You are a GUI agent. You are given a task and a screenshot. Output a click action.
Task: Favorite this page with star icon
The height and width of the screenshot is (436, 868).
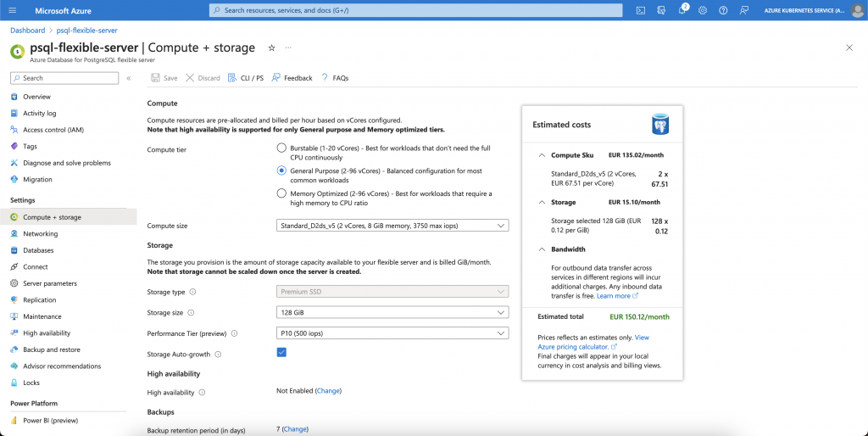271,48
